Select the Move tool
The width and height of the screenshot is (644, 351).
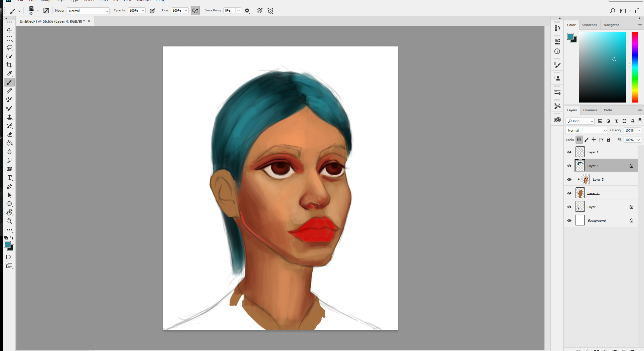click(x=9, y=30)
